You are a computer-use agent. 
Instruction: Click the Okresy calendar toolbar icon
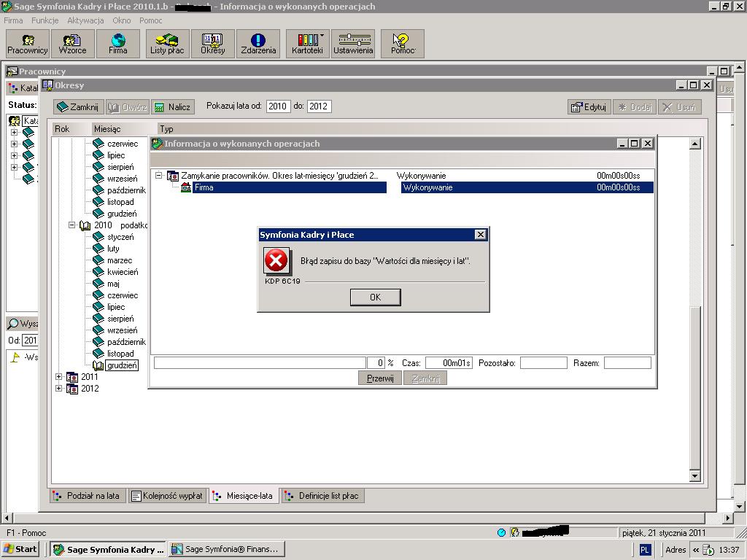(x=212, y=44)
